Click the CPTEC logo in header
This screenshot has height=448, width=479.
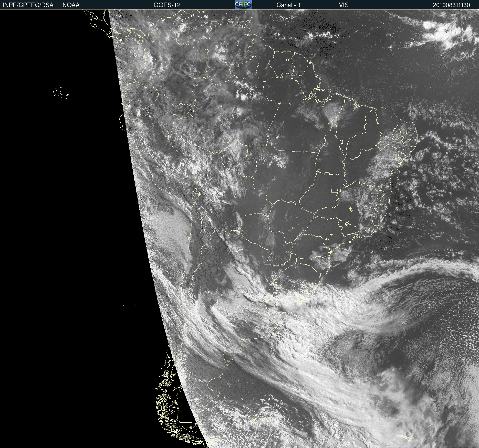pyautogui.click(x=243, y=5)
